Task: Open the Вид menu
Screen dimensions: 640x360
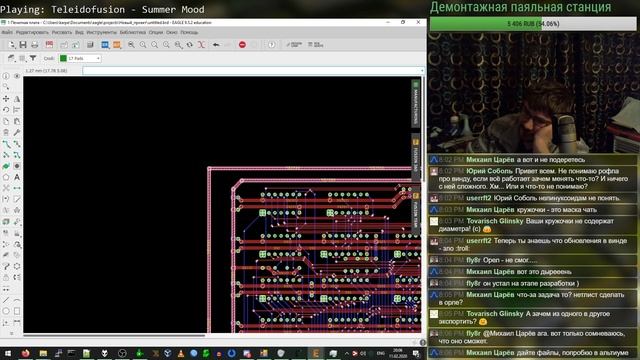Action: click(79, 32)
